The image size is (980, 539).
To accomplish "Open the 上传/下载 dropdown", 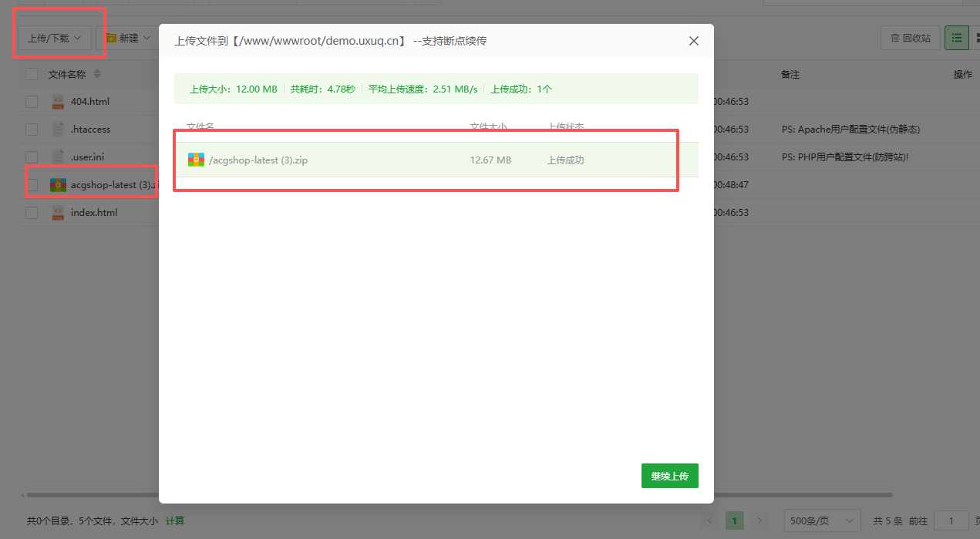I will point(54,38).
